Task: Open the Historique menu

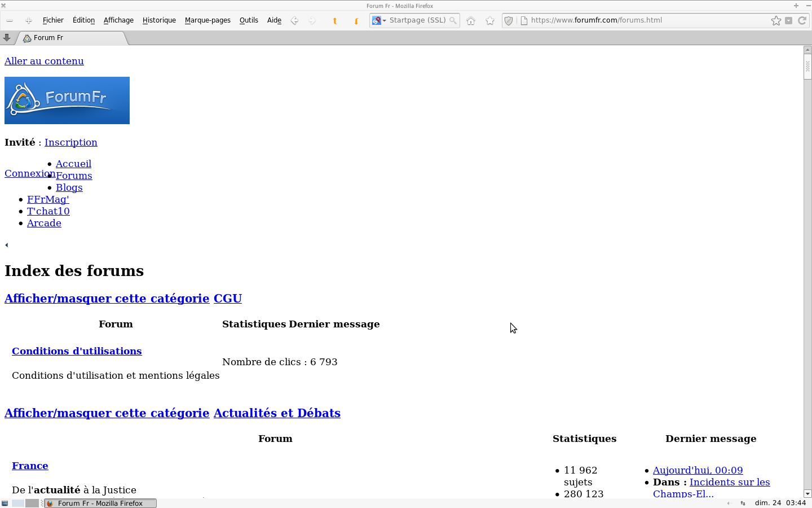Action: 159,20
